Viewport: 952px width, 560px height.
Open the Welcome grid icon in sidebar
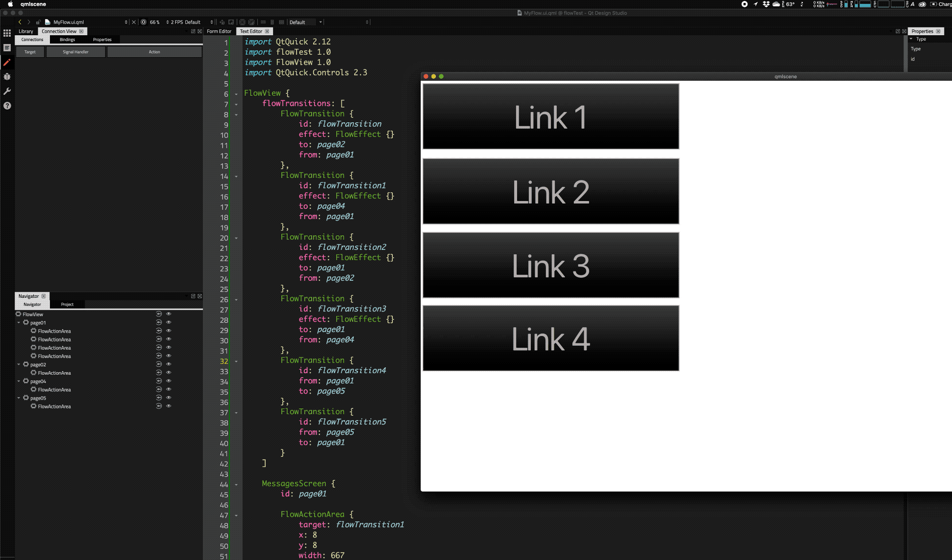7,33
